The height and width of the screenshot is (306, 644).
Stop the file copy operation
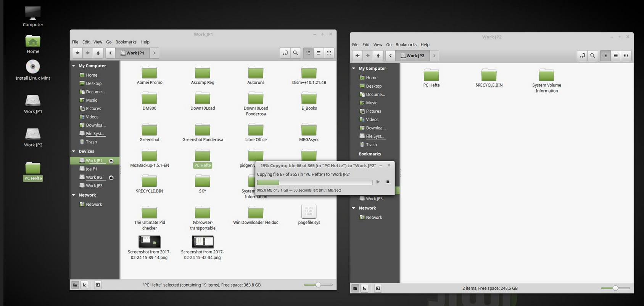click(388, 182)
